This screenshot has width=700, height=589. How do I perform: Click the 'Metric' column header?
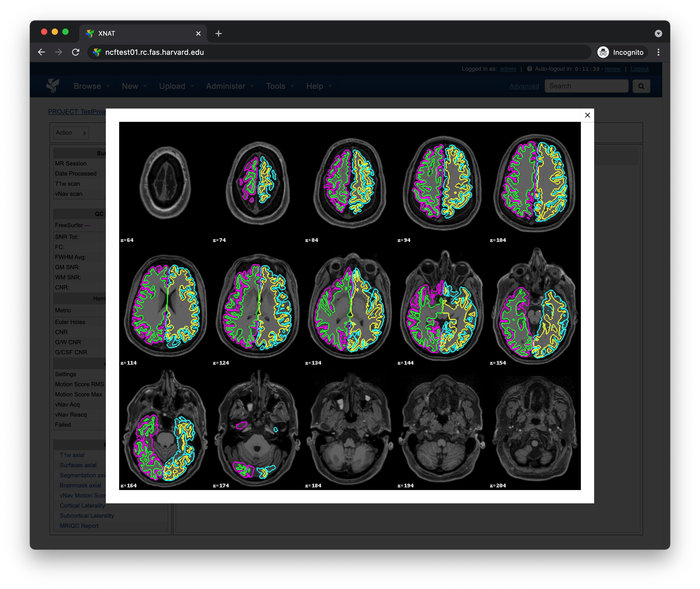pyautogui.click(x=63, y=310)
